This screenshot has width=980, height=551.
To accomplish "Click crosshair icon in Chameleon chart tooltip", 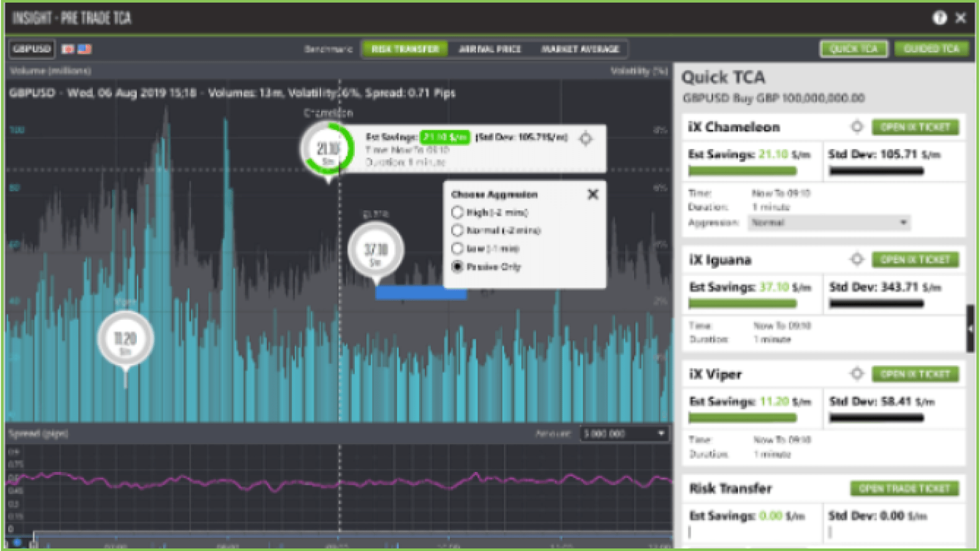I will point(586,138).
